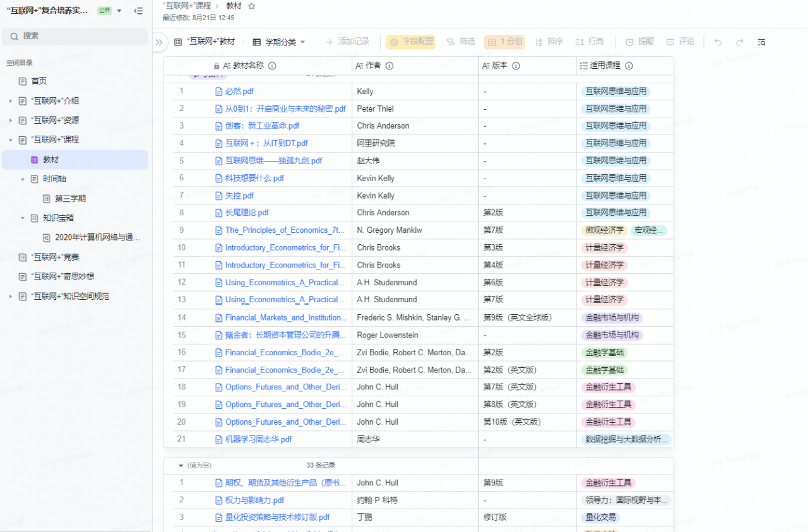Collapse the sidebar using the top-left icon
This screenshot has height=532, width=808.
(x=138, y=11)
